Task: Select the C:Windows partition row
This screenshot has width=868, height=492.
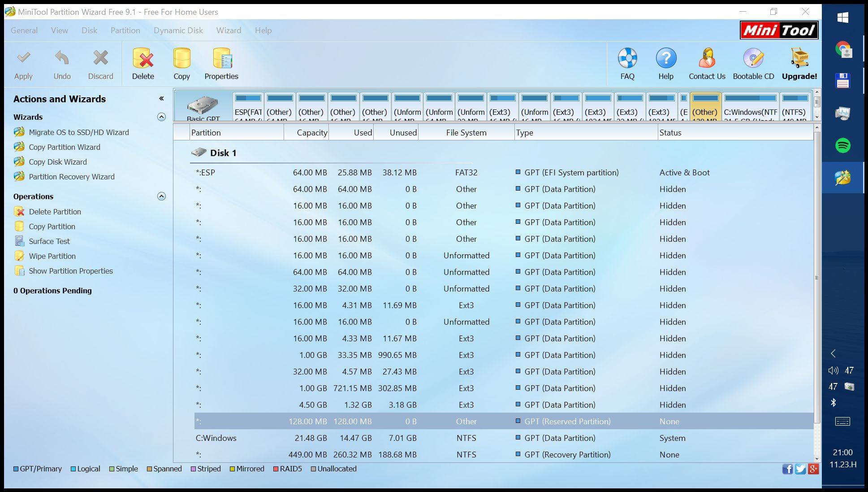Action: click(x=504, y=438)
